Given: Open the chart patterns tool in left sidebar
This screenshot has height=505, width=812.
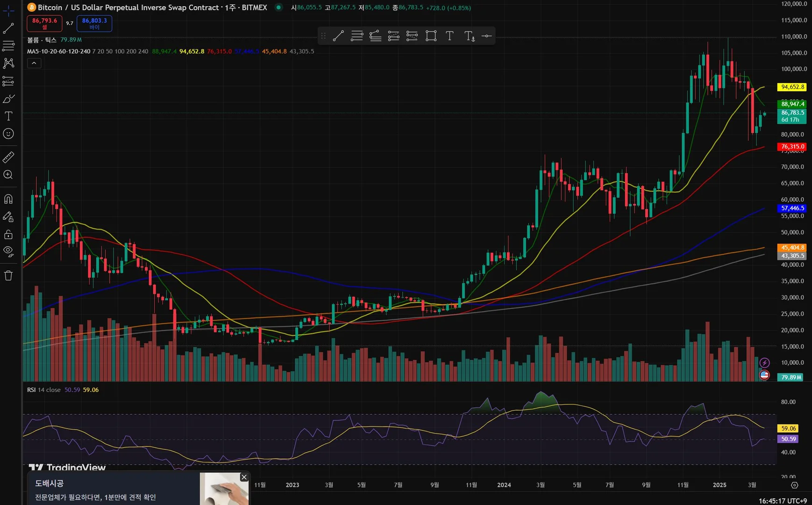Looking at the screenshot, I should [x=8, y=63].
